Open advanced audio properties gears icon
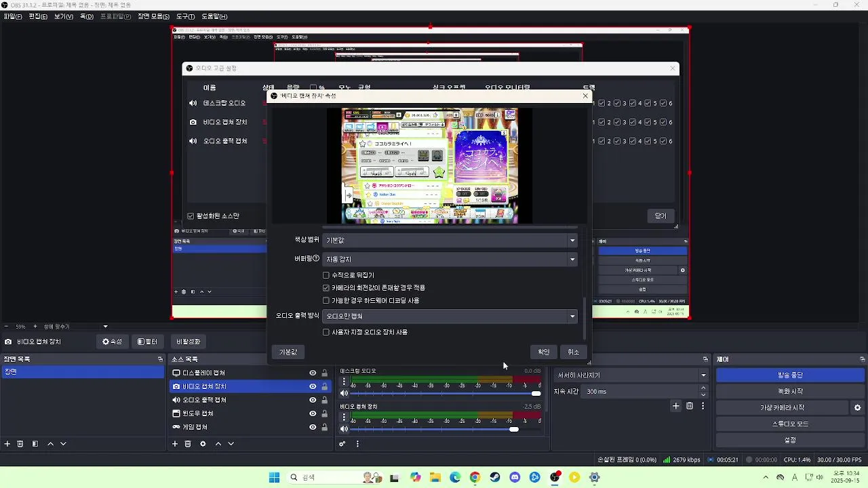Image resolution: width=868 pixels, height=488 pixels. pyautogui.click(x=342, y=444)
